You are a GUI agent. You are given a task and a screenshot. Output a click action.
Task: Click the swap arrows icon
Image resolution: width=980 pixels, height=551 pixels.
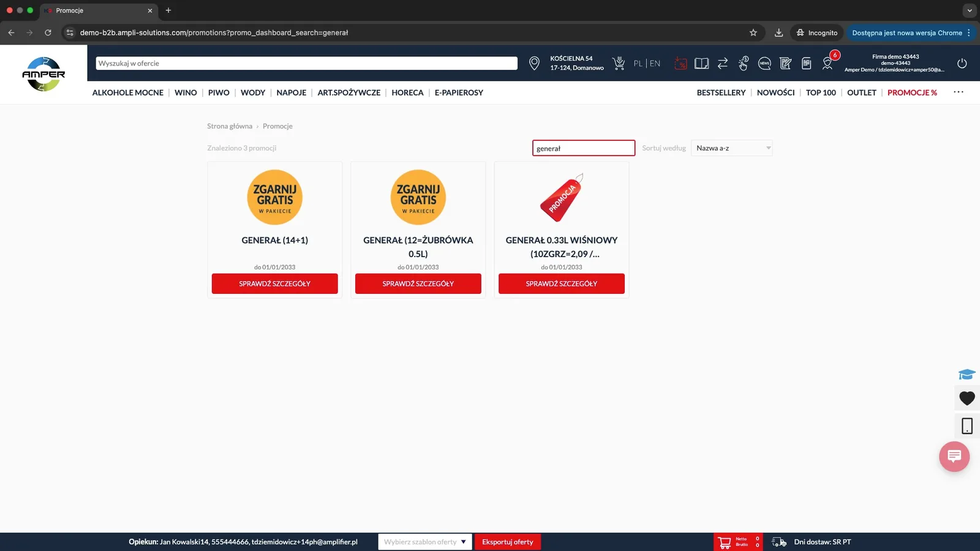(723, 63)
